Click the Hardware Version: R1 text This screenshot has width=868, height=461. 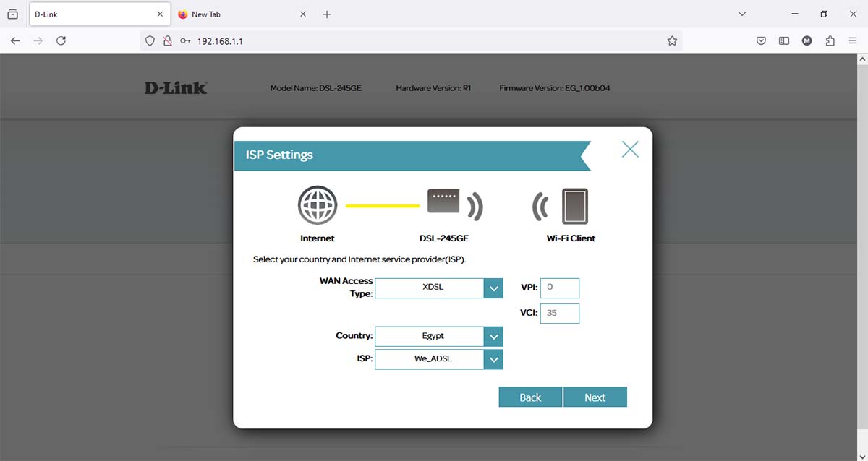pos(433,88)
